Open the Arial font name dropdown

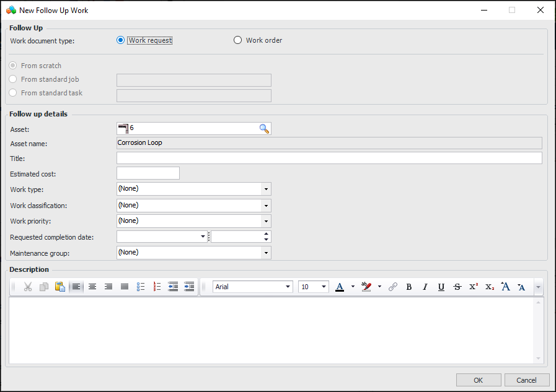[x=288, y=287]
